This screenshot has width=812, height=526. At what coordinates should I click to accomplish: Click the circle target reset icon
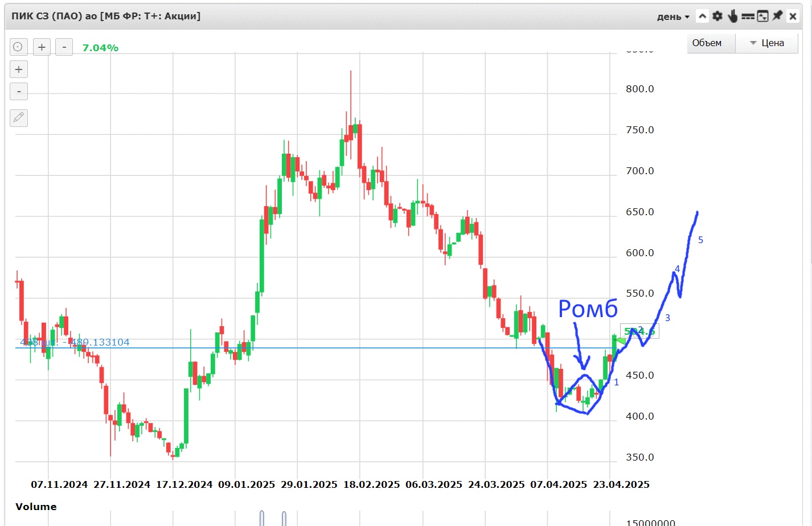coord(18,47)
